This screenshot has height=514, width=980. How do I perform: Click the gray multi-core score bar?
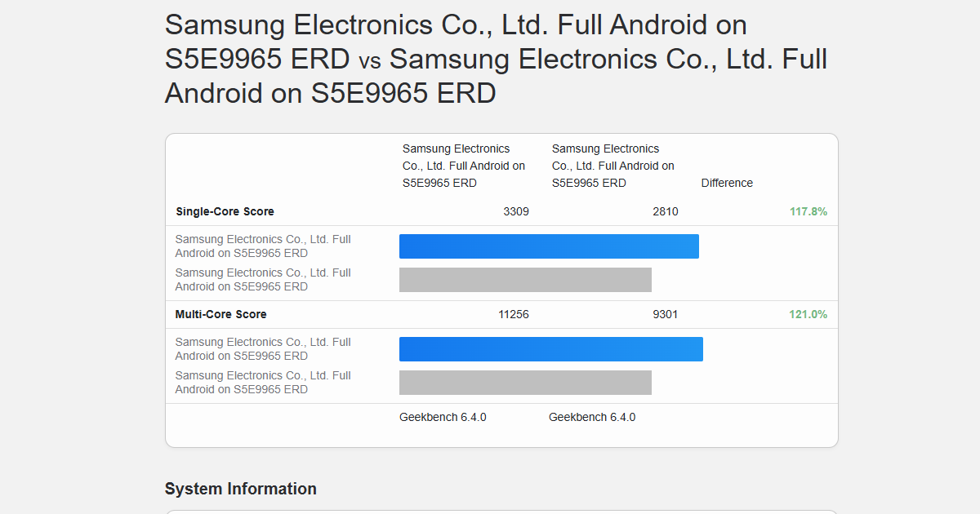point(525,383)
